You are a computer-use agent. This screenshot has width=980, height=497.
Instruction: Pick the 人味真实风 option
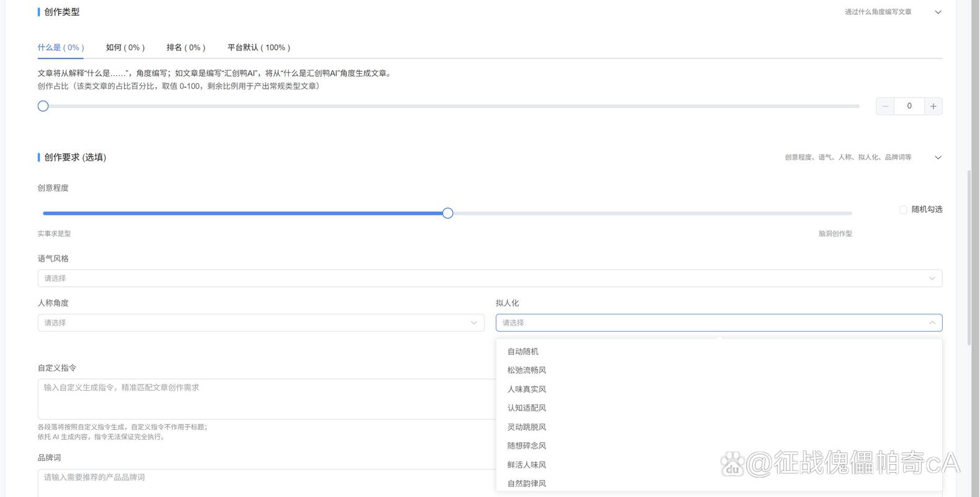pos(526,390)
